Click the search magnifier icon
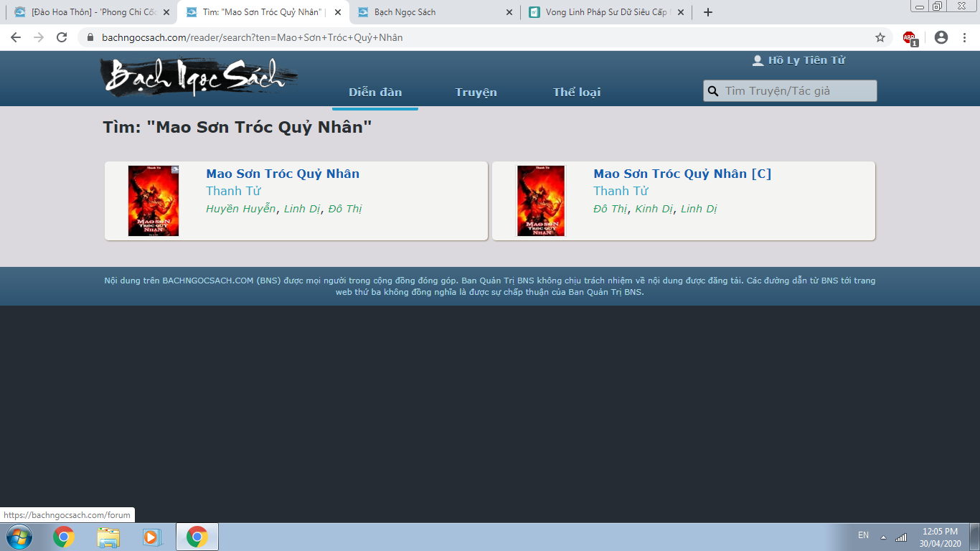This screenshot has height=551, width=980. click(713, 91)
